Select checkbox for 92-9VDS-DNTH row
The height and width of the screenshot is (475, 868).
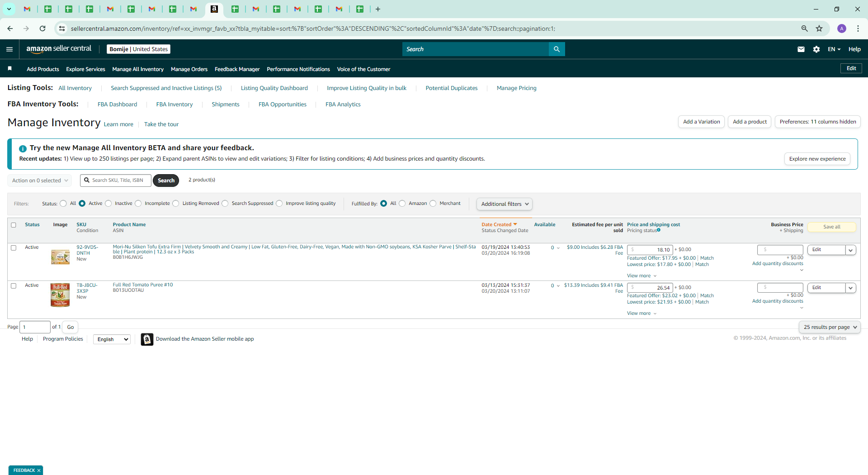coord(14,248)
